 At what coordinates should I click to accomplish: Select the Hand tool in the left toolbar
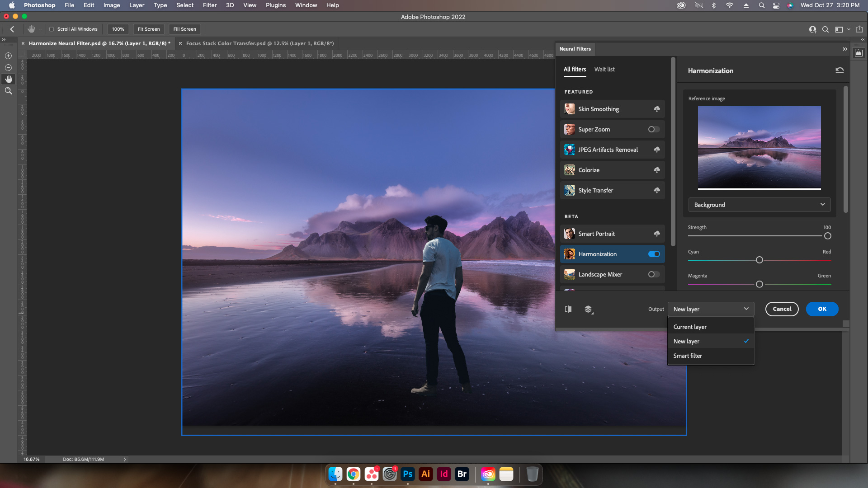8,79
